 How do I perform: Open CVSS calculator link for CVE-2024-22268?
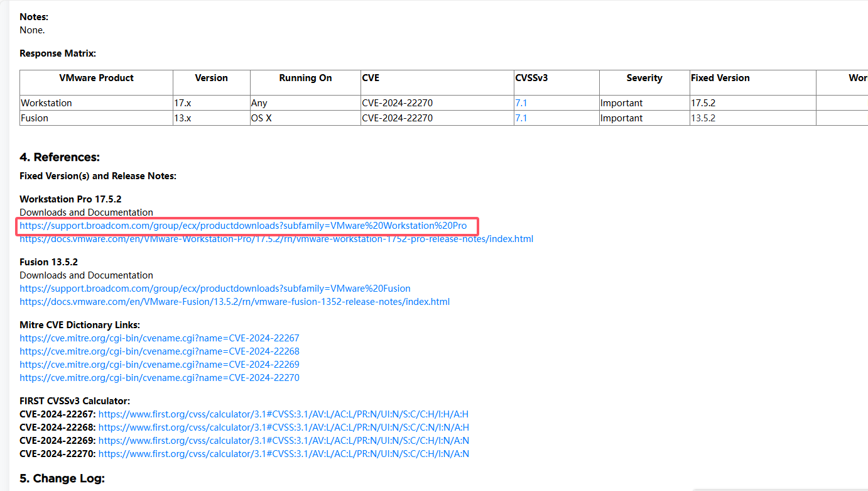click(283, 428)
